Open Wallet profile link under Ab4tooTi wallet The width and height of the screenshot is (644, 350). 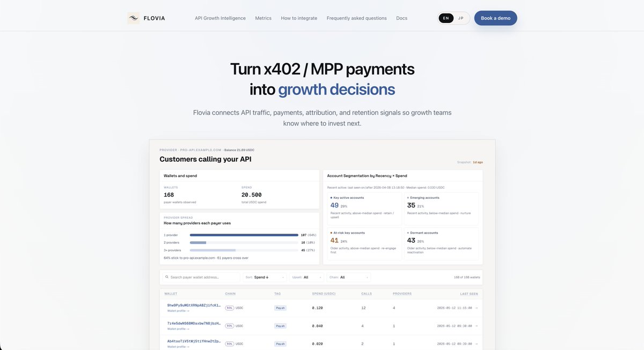coord(178,347)
